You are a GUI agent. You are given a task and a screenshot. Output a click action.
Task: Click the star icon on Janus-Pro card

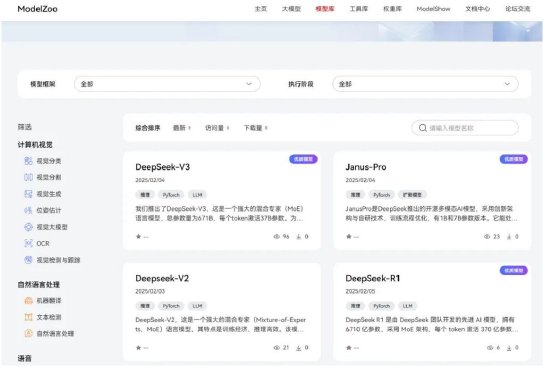[x=349, y=237]
